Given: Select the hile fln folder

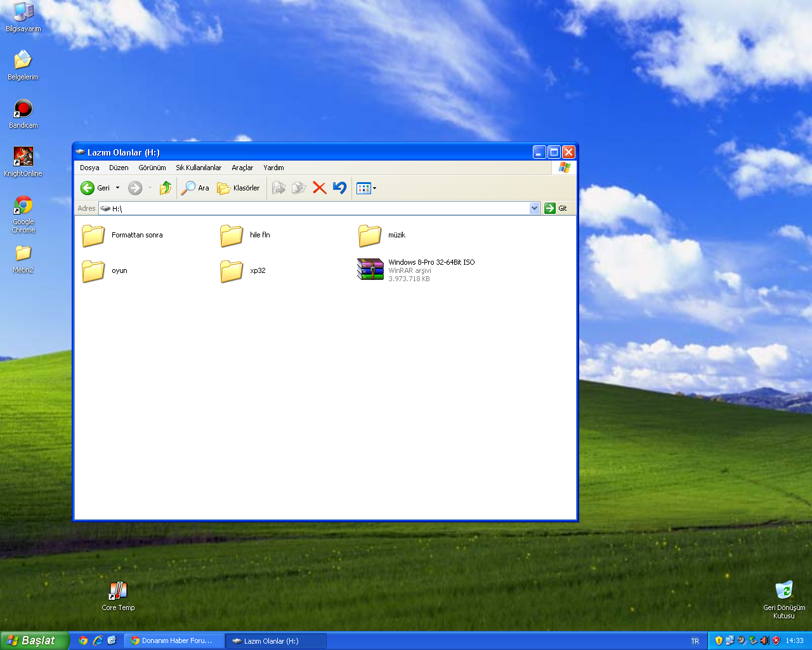Looking at the screenshot, I should (x=246, y=235).
